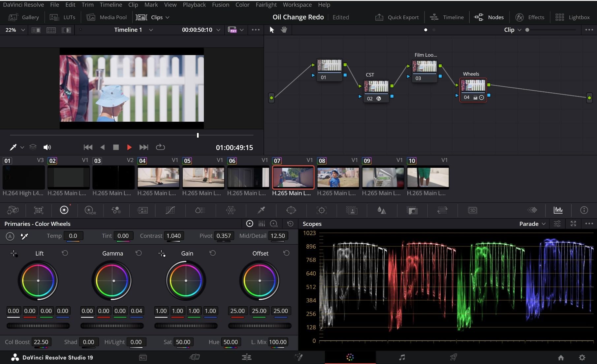597x364 pixels.
Task: Toggle auto balance A button
Action: (x=10, y=236)
